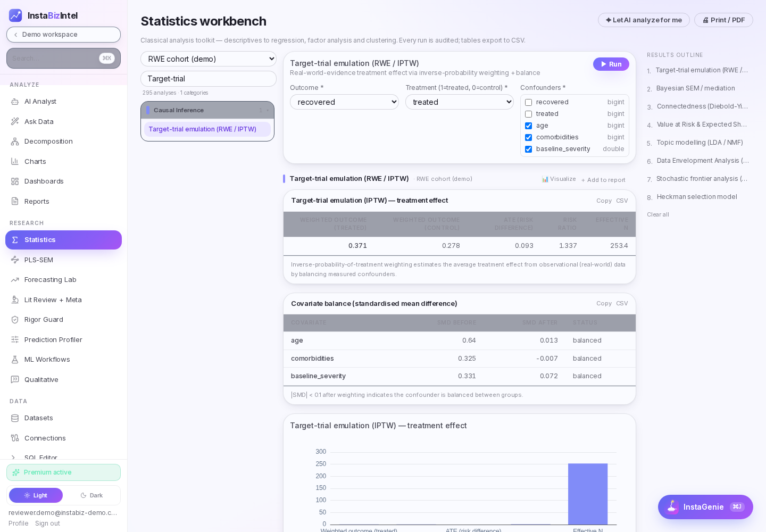Uncheck the baseline_severity confounder checkbox
Viewport: 766px width, 532px height.
(528, 149)
